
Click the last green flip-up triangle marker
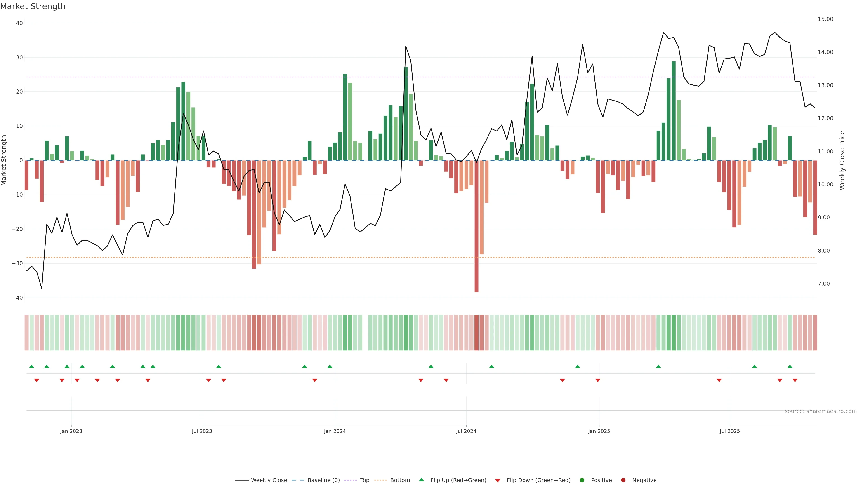[790, 366]
